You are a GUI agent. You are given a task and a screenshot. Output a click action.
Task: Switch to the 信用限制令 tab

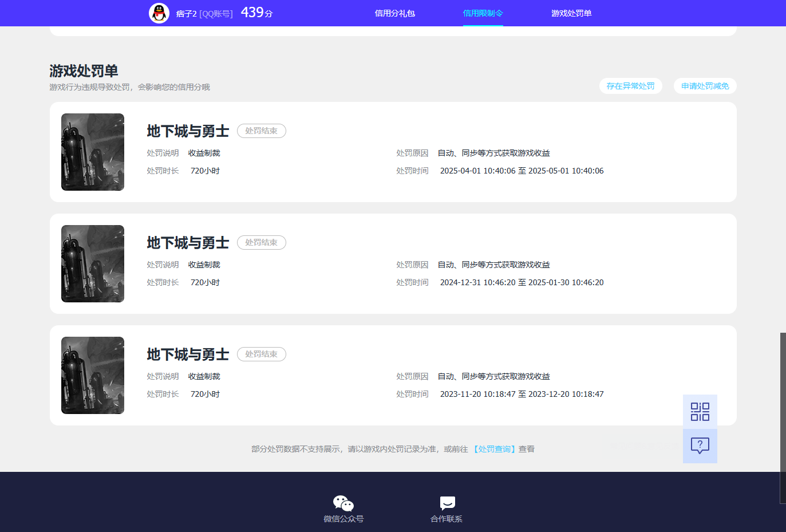(483, 13)
